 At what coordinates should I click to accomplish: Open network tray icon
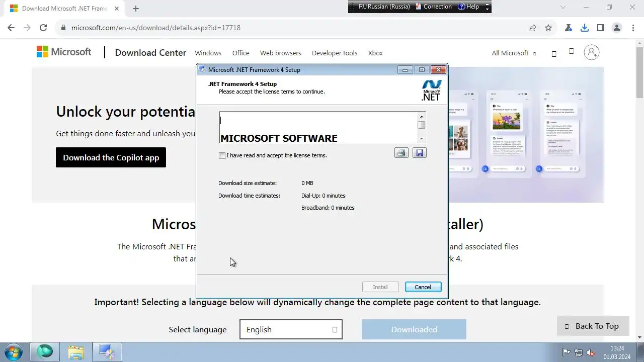pyautogui.click(x=579, y=352)
